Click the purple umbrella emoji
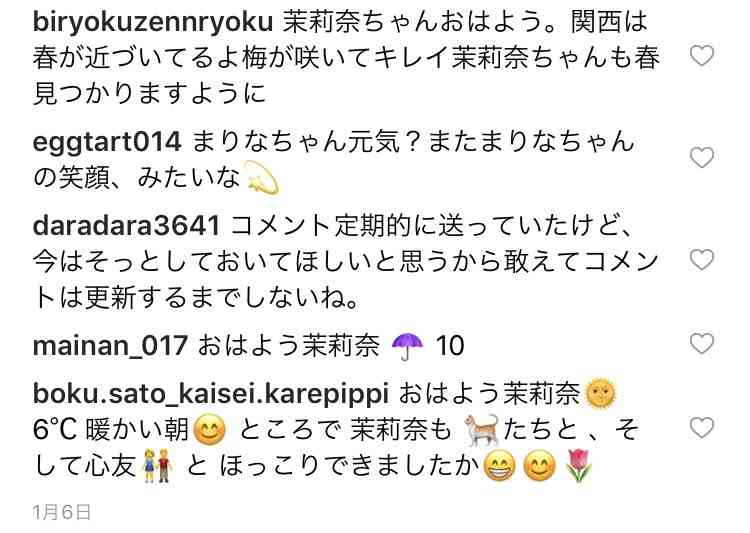The height and width of the screenshot is (533, 750). tap(407, 345)
